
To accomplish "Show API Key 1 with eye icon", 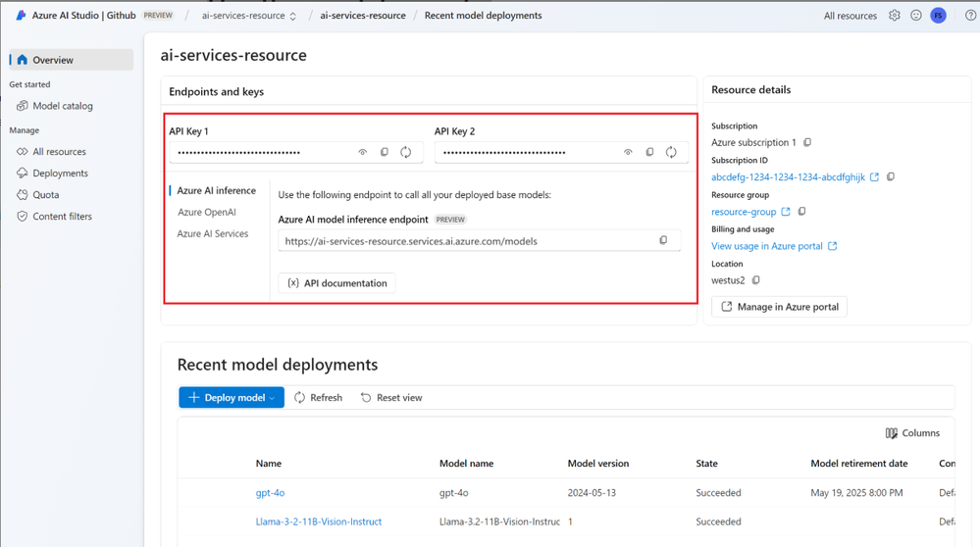I will (362, 152).
